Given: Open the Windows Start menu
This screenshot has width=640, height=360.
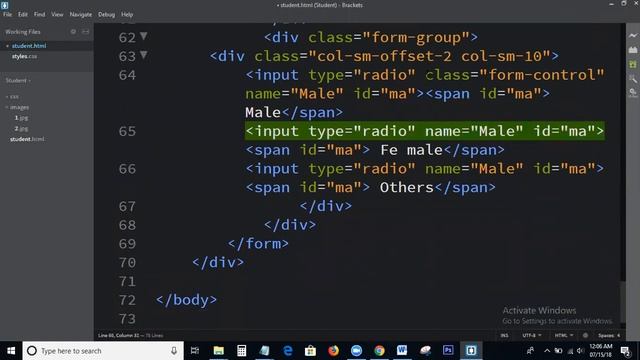Looking at the screenshot, I should [x=11, y=351].
